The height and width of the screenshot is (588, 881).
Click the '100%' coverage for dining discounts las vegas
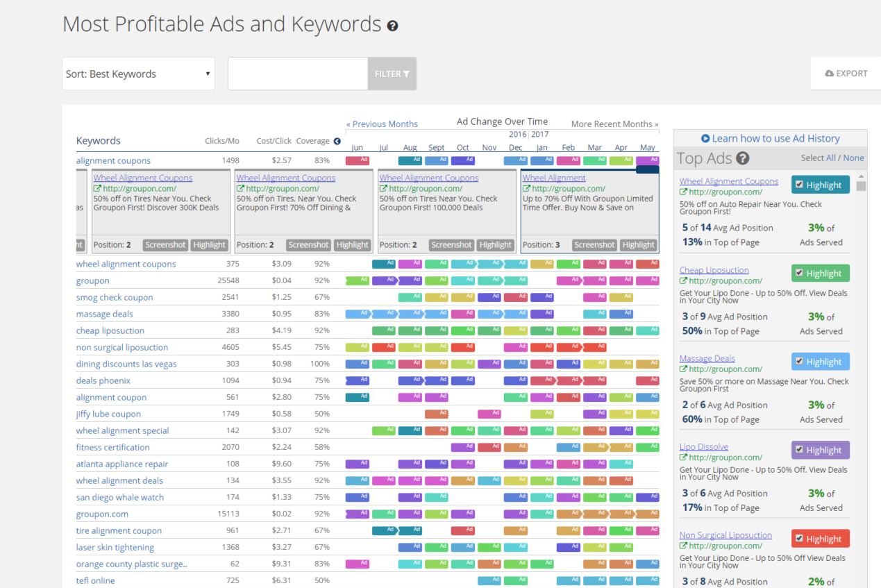pos(320,364)
